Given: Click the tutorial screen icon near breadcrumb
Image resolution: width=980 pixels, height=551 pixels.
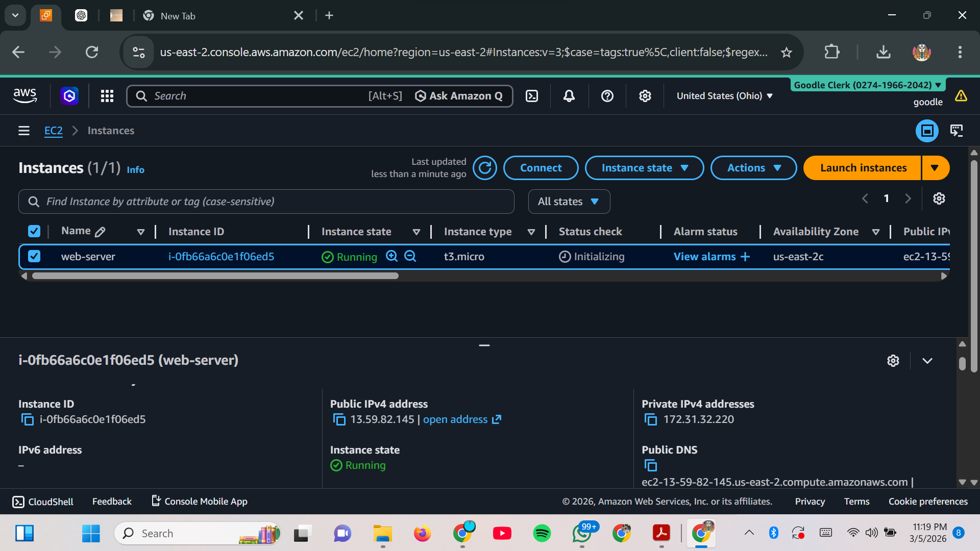Looking at the screenshot, I should pyautogui.click(x=957, y=131).
